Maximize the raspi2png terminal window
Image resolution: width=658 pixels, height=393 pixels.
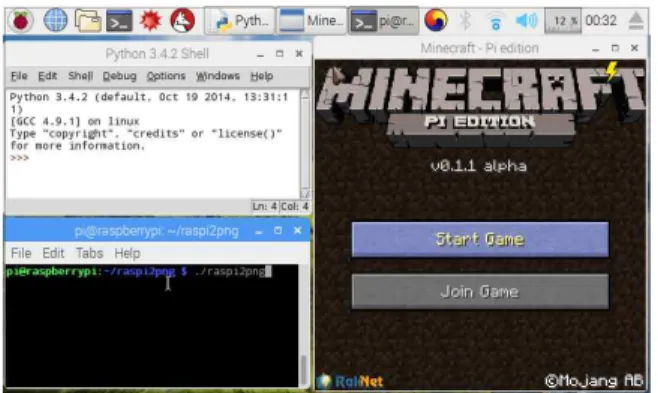pyautogui.click(x=278, y=231)
